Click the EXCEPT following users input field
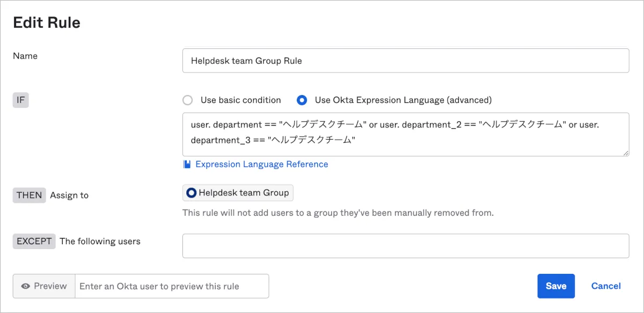The width and height of the screenshot is (644, 313). click(x=405, y=246)
